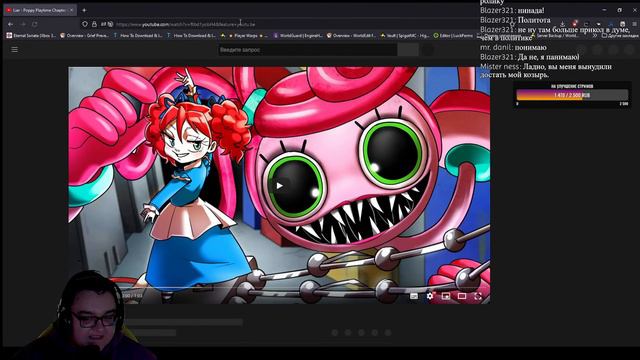
Task: Expand bookmarks overflow chevron
Action: pyautogui.click(x=594, y=36)
